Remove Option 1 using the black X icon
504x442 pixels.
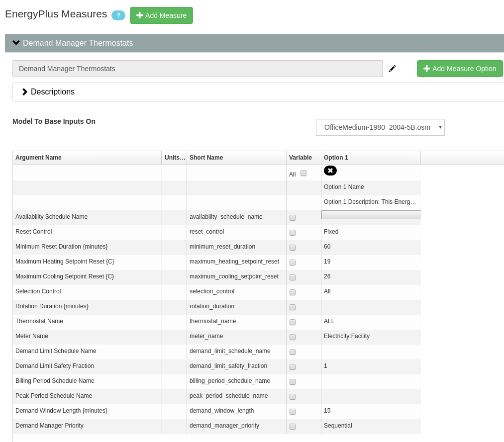tap(330, 171)
